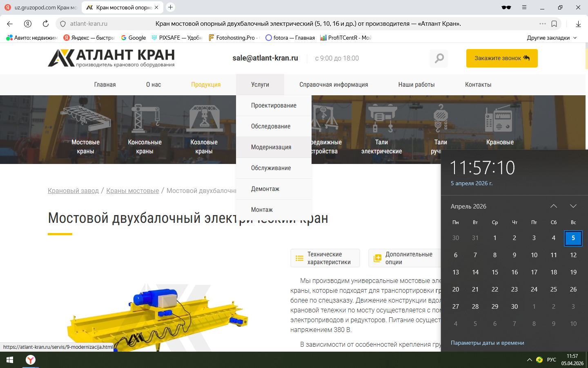Open the browser downloads icon

pyautogui.click(x=578, y=24)
